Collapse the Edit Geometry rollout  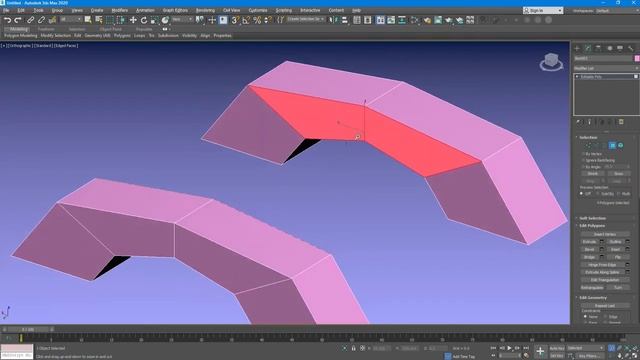click(593, 298)
